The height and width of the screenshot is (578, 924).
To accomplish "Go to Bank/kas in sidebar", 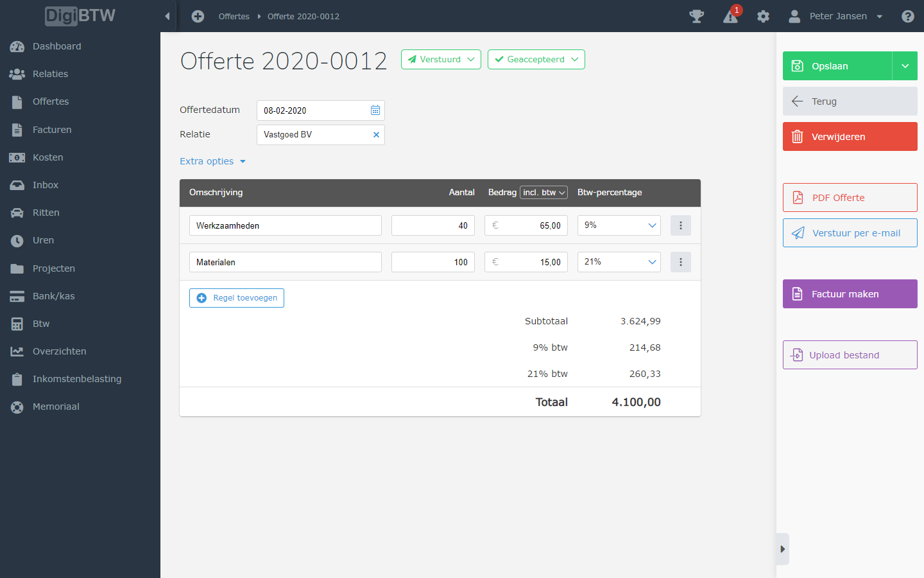I will point(53,296).
